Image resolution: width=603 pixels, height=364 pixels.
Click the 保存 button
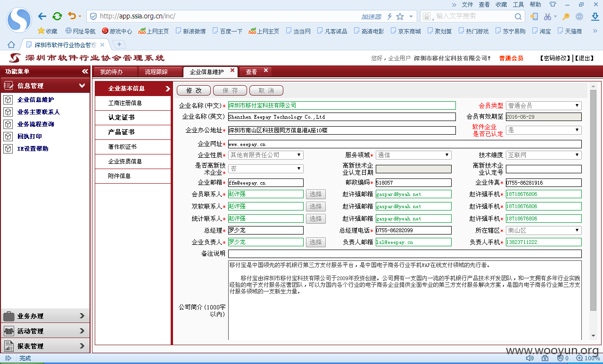[230, 90]
